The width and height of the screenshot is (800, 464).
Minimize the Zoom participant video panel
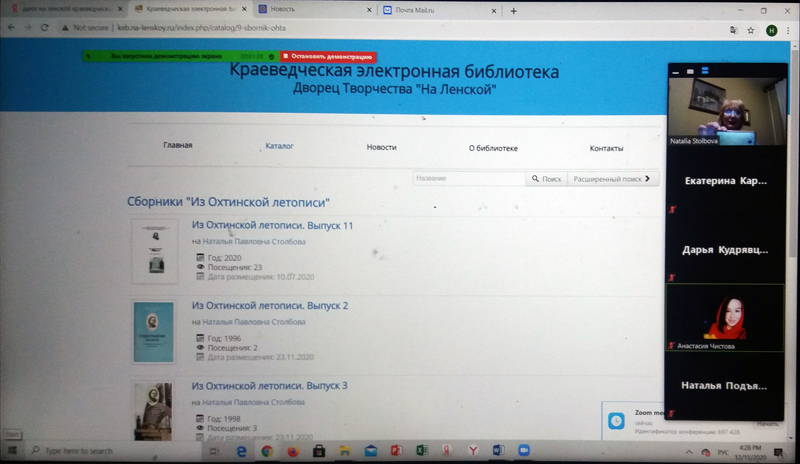pyautogui.click(x=676, y=72)
